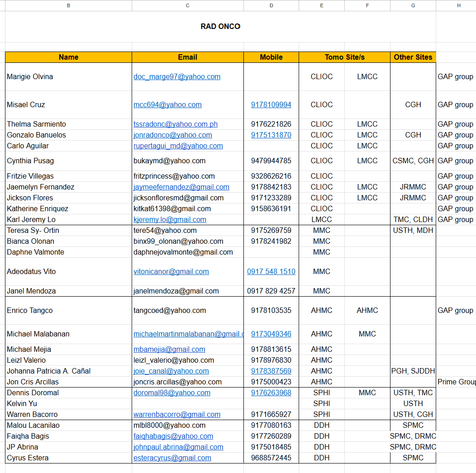
Task: Select column F header
Action: coord(367,5)
